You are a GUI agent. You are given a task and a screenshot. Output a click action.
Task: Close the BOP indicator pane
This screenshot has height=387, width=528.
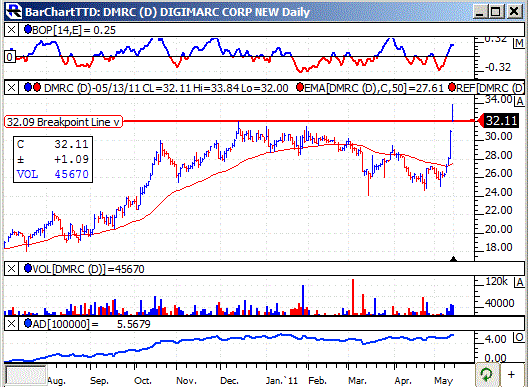coord(11,30)
